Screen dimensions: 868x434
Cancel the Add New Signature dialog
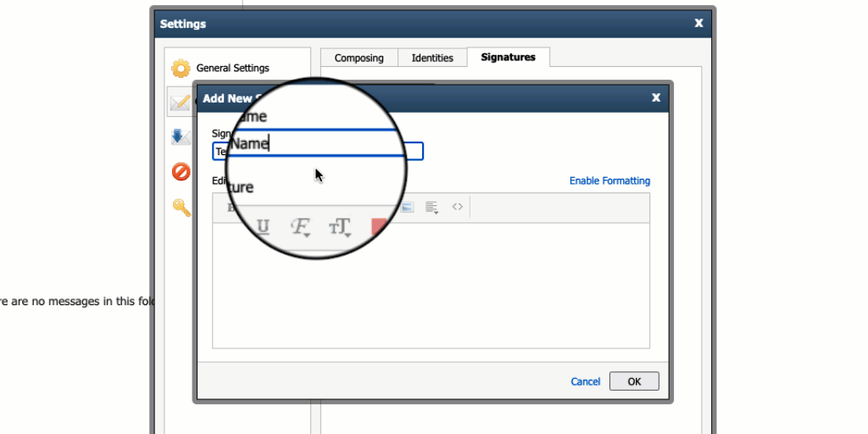[x=585, y=381]
